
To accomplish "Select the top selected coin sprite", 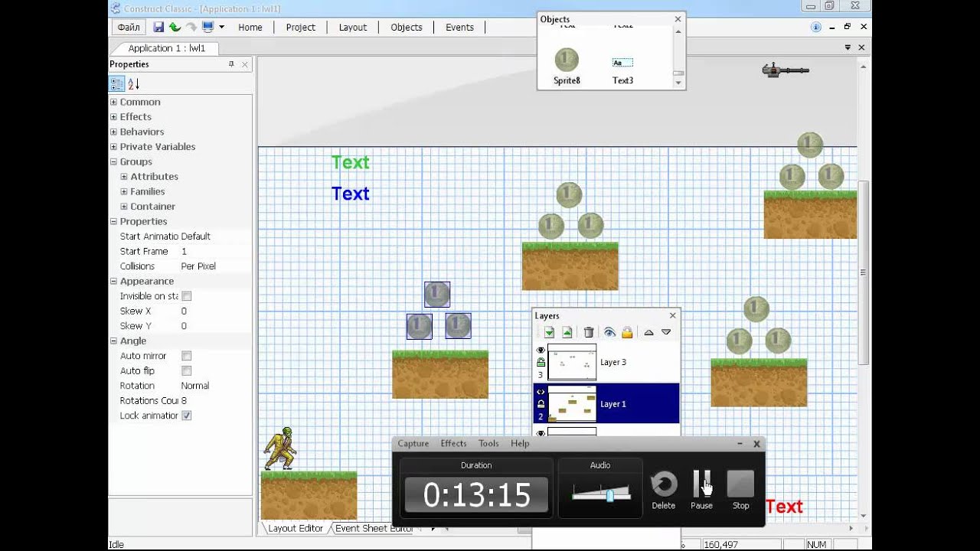I will [437, 294].
